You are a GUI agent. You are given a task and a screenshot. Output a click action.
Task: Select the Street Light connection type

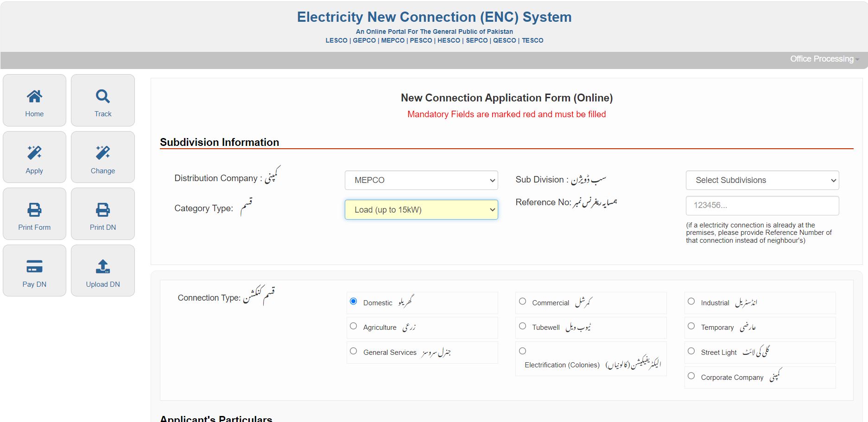691,351
